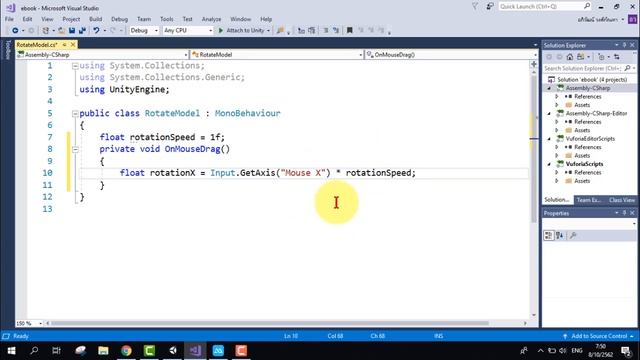640x360 pixels.
Task: Open the File menu
Action: 9,19
